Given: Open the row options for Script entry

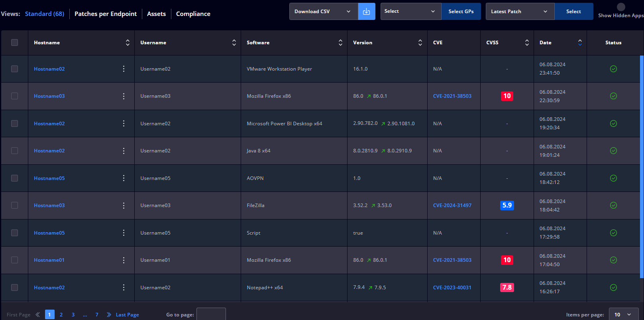Looking at the screenshot, I should pos(124,233).
